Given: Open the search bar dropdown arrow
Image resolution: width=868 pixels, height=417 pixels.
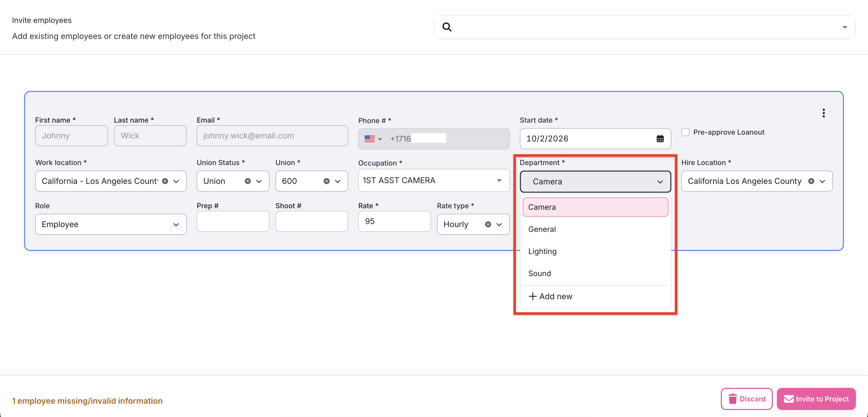Looking at the screenshot, I should click(x=844, y=27).
